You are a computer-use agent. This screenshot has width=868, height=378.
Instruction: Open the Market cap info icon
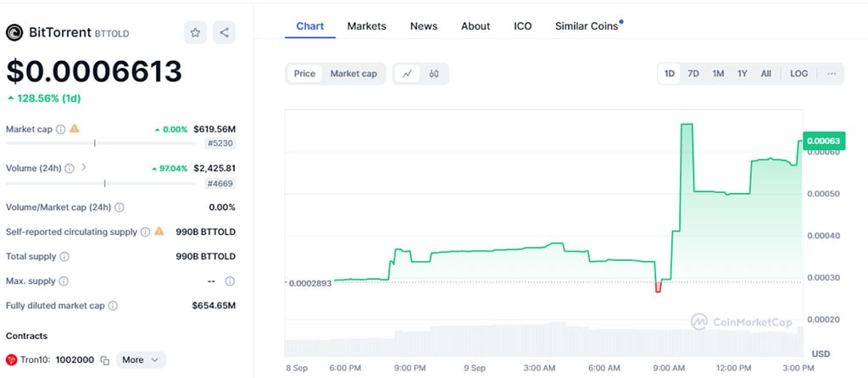pyautogui.click(x=60, y=129)
